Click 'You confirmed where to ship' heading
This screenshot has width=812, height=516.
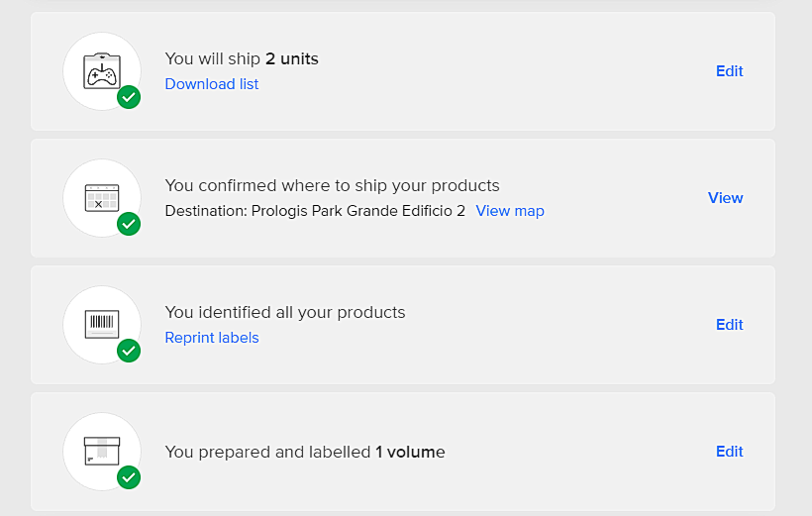pyautogui.click(x=332, y=186)
